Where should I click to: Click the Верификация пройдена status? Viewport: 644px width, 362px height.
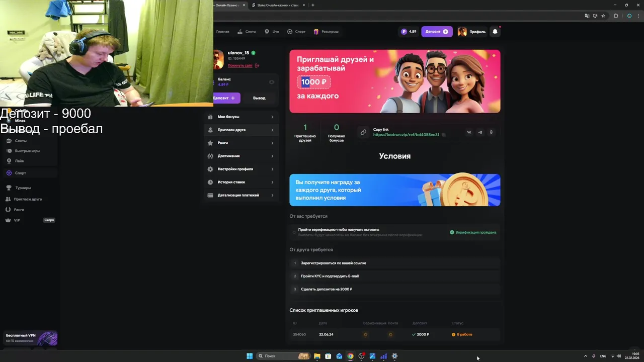473,232
